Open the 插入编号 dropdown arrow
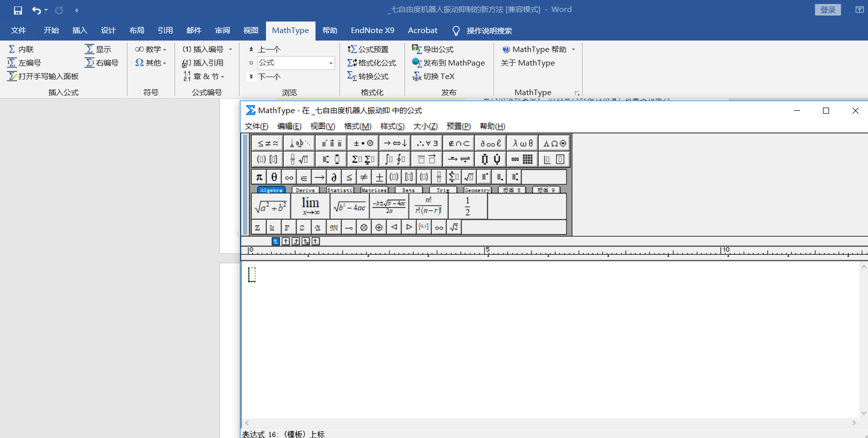The height and width of the screenshot is (438, 868). (x=230, y=49)
